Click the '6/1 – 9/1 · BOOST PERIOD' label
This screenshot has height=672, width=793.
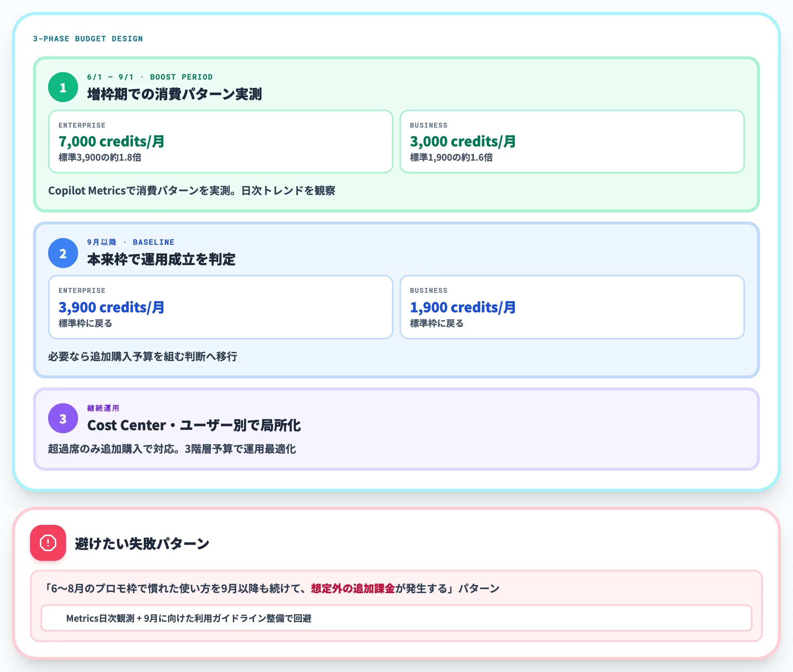click(150, 77)
